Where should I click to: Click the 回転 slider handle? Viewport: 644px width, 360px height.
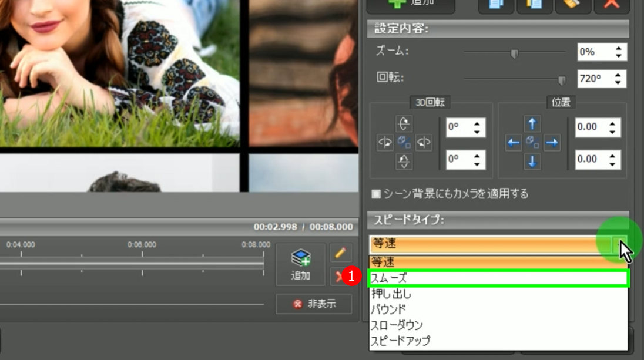point(562,80)
